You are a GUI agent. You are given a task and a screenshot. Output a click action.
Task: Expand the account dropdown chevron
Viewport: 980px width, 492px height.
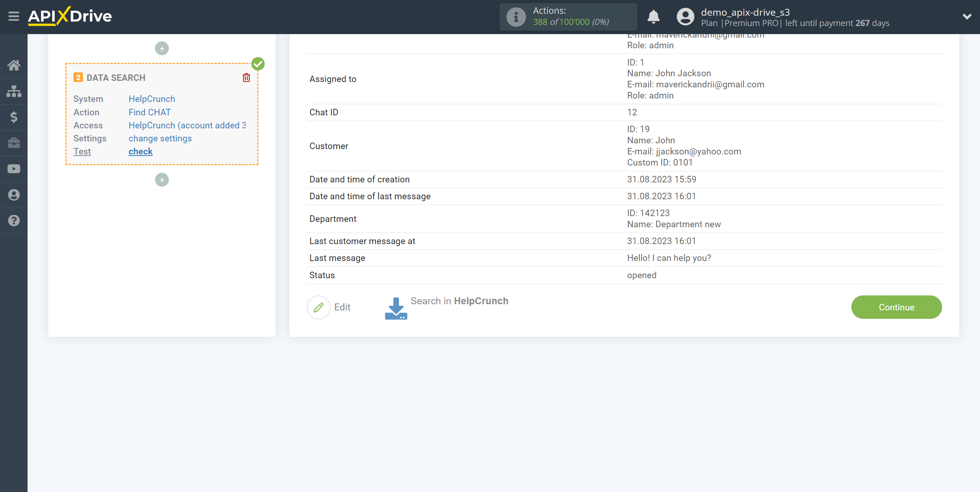(x=967, y=16)
